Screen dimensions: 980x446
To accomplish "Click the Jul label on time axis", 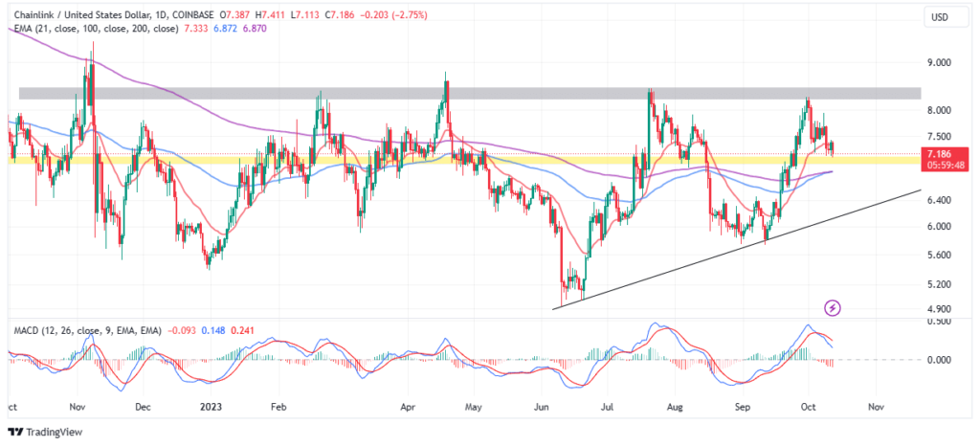I will tap(607, 406).
